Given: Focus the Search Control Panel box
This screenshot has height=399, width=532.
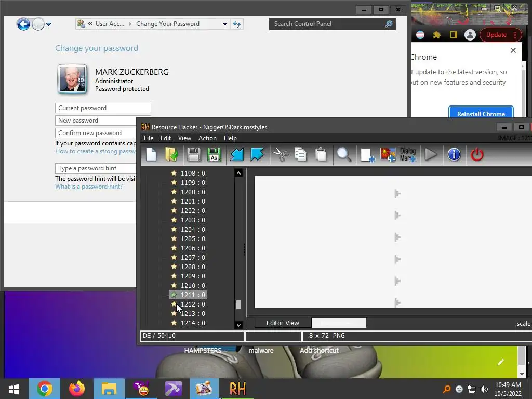Looking at the screenshot, I should [x=332, y=24].
